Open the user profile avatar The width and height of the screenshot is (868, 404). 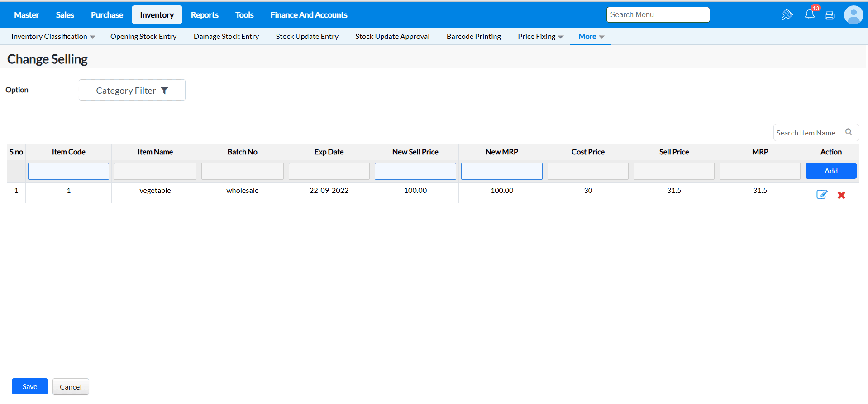[x=853, y=15]
